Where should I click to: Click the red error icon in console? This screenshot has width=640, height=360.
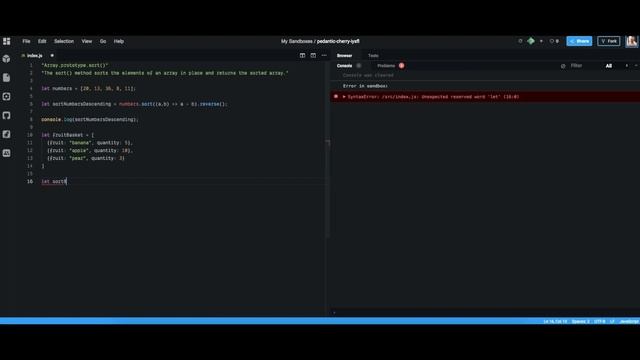coord(336,97)
